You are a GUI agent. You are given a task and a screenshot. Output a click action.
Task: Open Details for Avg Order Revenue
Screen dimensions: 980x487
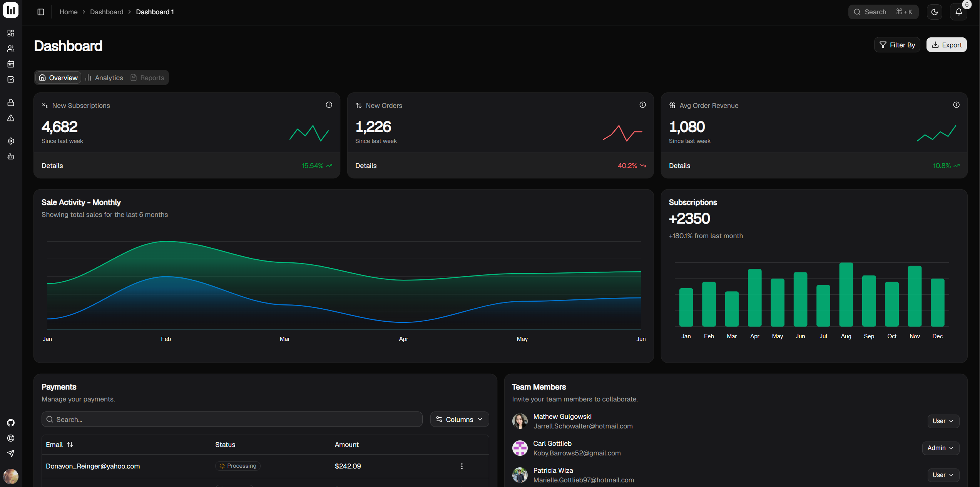[680, 166]
